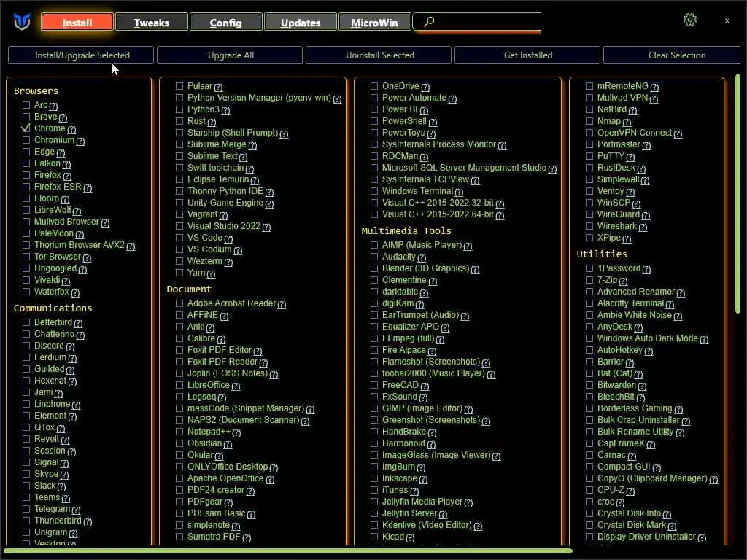The image size is (747, 560).
Task: Open the (?) help link for Discord
Action: pyautogui.click(x=70, y=346)
